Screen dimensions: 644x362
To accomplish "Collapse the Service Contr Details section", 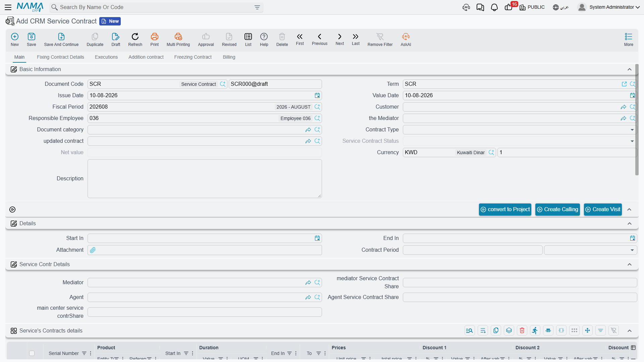I will (630, 264).
